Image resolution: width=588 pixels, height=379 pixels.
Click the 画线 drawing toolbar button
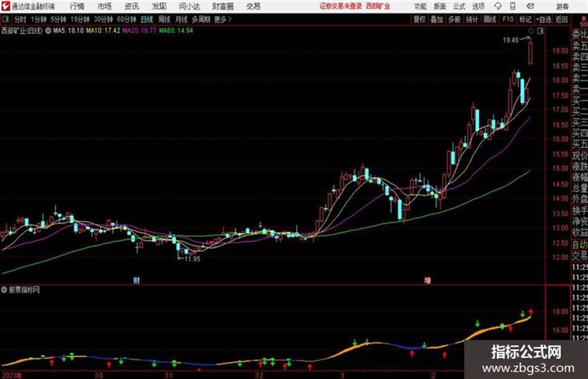pyautogui.click(x=490, y=19)
